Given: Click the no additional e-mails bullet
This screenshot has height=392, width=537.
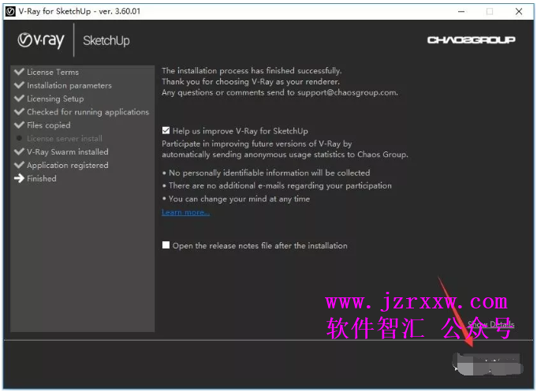Looking at the screenshot, I should (277, 185).
